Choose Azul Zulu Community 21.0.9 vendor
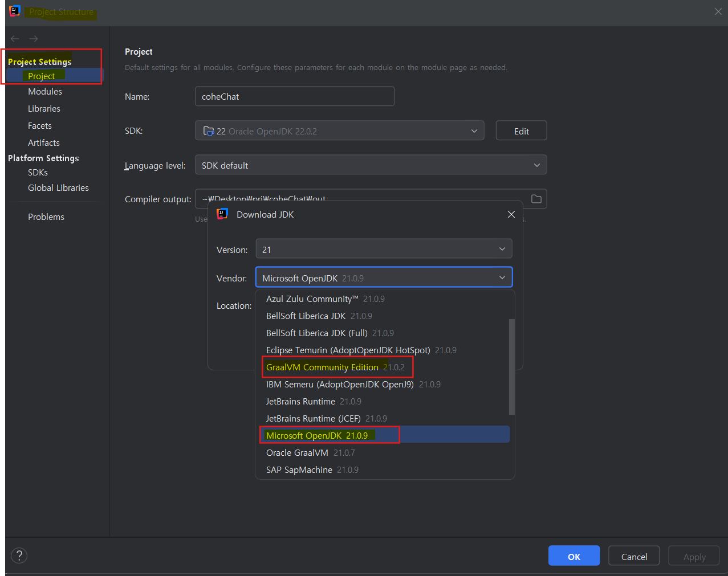 click(x=382, y=299)
